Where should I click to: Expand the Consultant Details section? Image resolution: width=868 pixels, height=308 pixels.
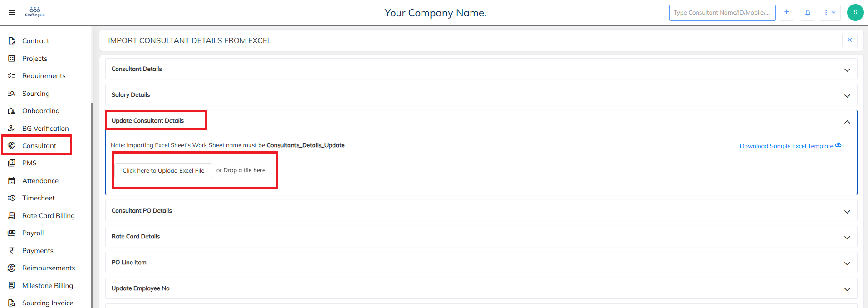(x=847, y=70)
